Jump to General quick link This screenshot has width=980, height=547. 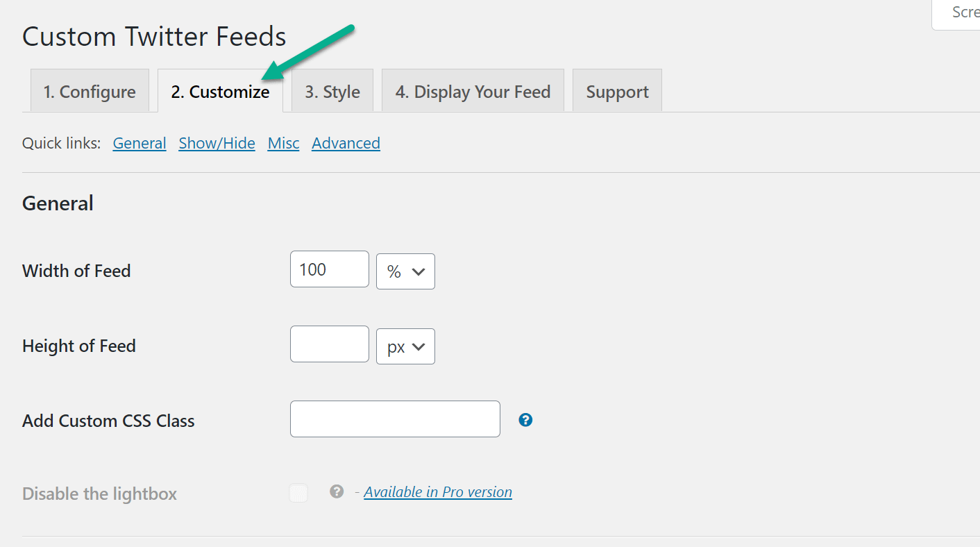tap(140, 143)
